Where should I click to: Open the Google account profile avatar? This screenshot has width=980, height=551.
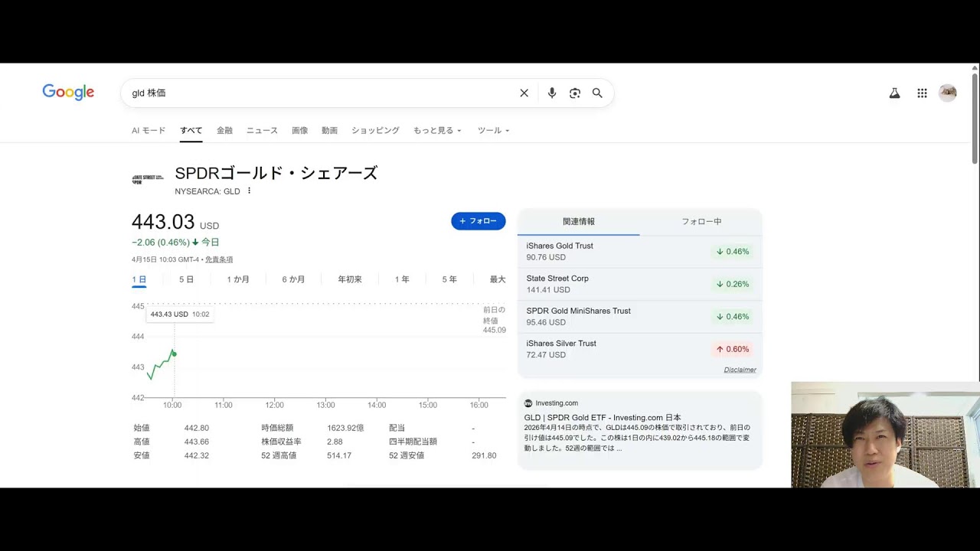tap(948, 93)
